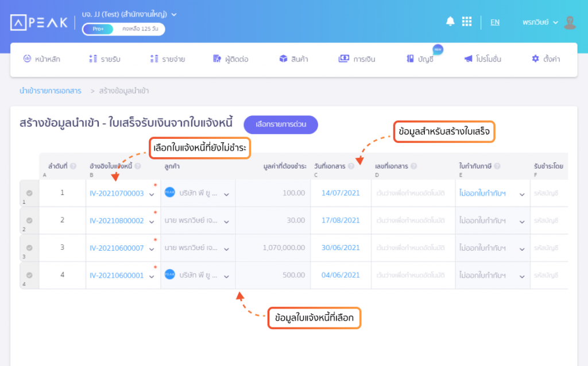588x366 pixels.
Task: Click the help icon beside ลำดับที่
Action: (73, 166)
